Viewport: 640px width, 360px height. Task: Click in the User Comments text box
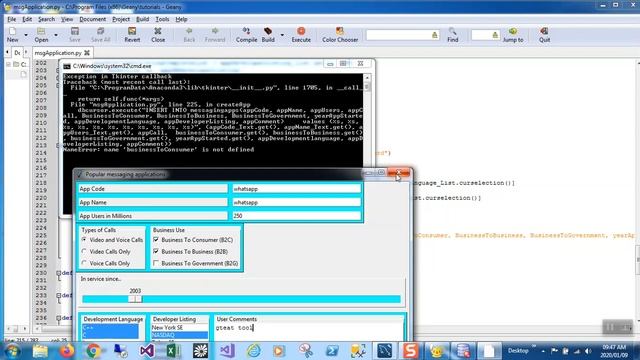pyautogui.click(x=309, y=332)
